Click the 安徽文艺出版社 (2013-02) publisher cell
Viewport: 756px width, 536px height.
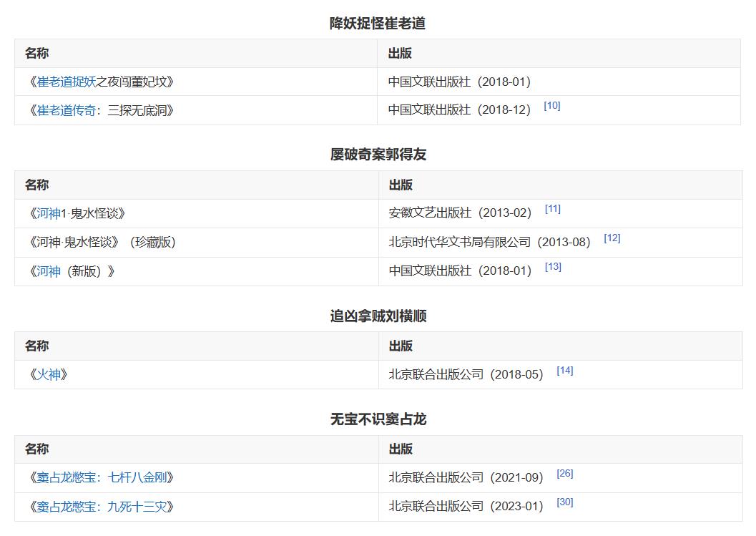pos(460,214)
